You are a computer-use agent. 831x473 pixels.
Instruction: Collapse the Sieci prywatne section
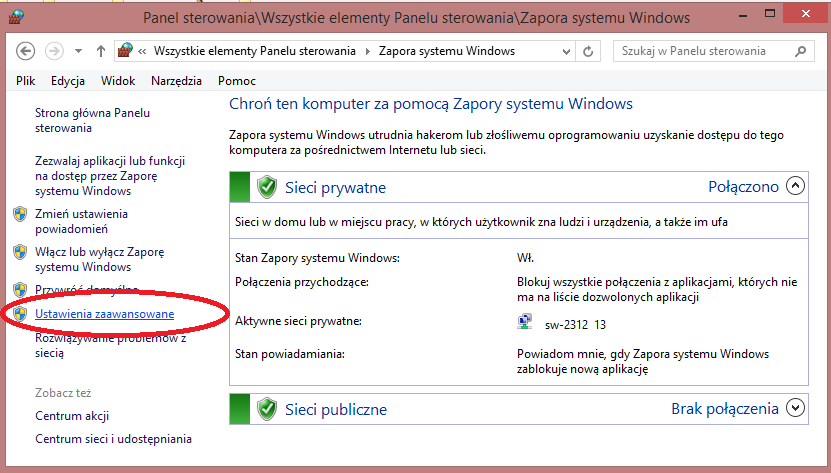pyautogui.click(x=795, y=186)
